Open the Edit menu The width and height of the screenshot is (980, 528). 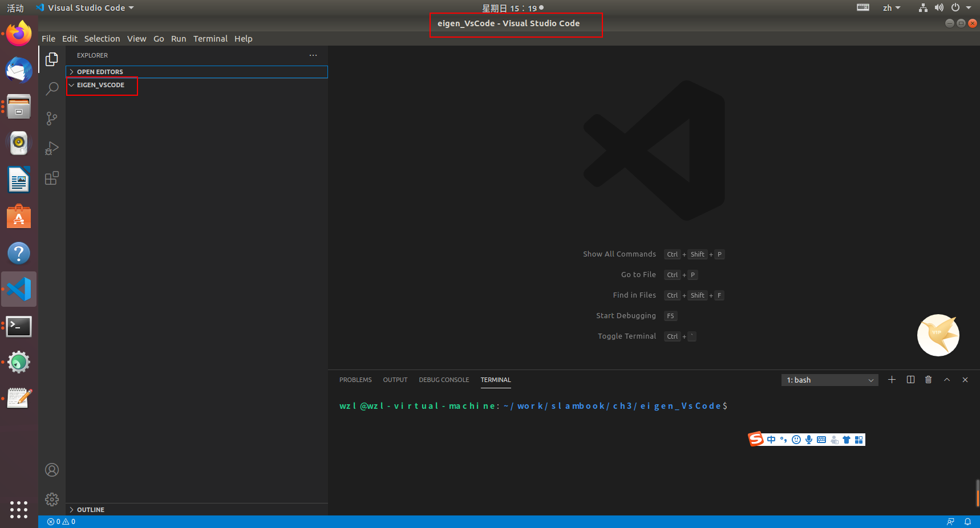click(x=70, y=39)
